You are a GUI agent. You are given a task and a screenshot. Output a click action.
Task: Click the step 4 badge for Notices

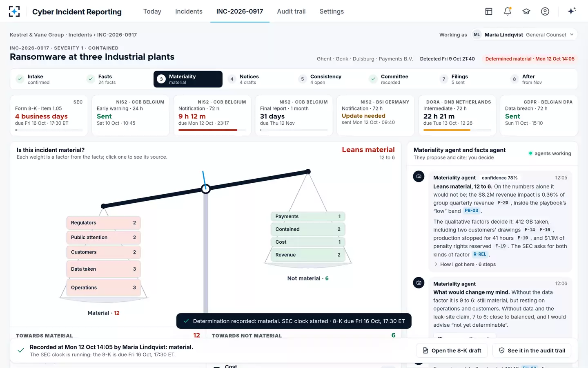(x=232, y=79)
